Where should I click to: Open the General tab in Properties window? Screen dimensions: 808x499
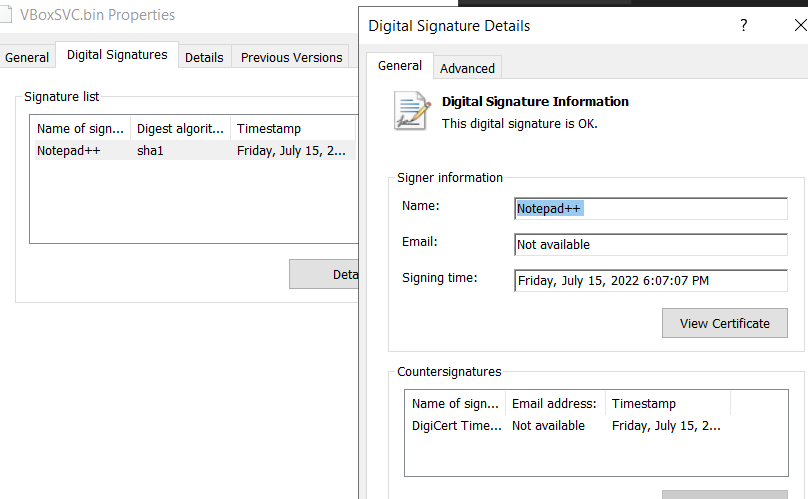click(x=27, y=58)
